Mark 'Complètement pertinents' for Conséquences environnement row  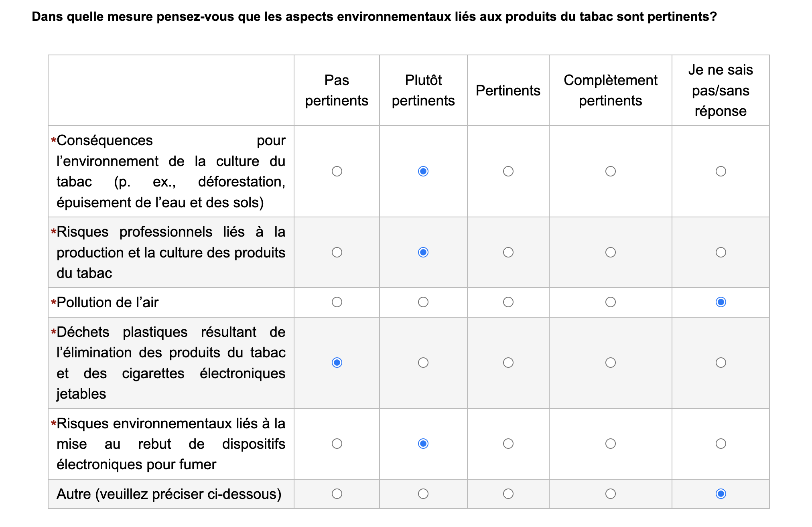coord(610,171)
